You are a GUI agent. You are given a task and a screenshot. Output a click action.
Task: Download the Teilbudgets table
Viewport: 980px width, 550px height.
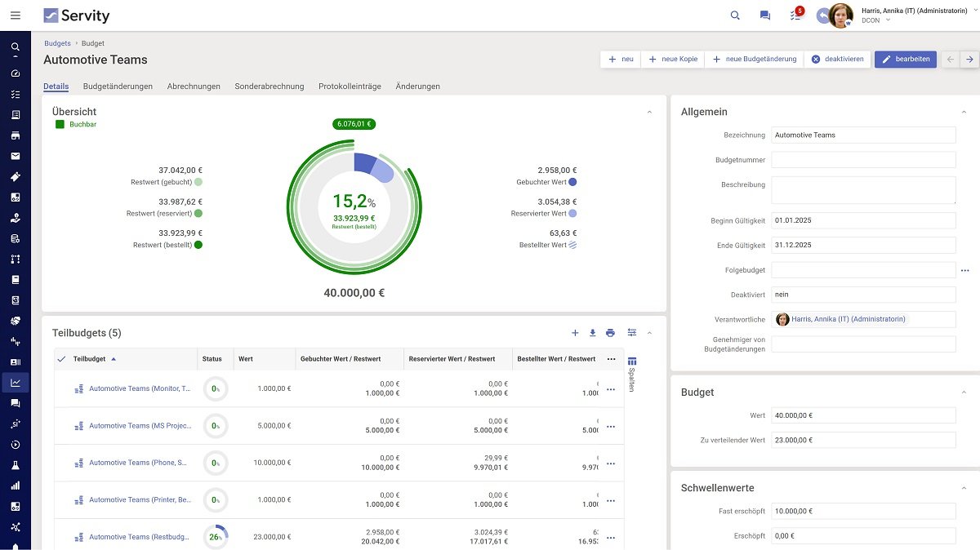coord(593,333)
